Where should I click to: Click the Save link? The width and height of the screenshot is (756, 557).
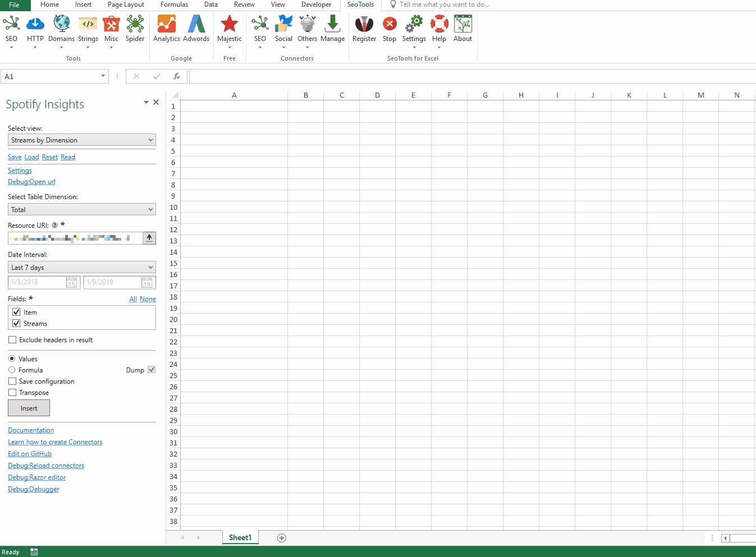tap(15, 157)
